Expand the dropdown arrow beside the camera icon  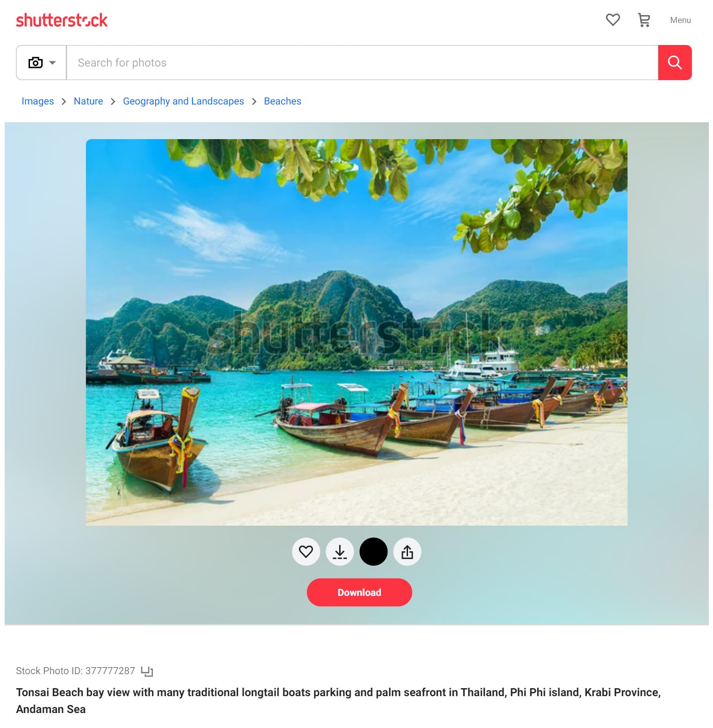(x=52, y=62)
